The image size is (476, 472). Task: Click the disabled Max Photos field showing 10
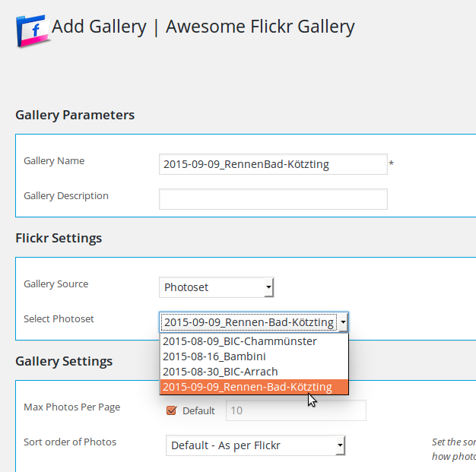pyautogui.click(x=296, y=410)
